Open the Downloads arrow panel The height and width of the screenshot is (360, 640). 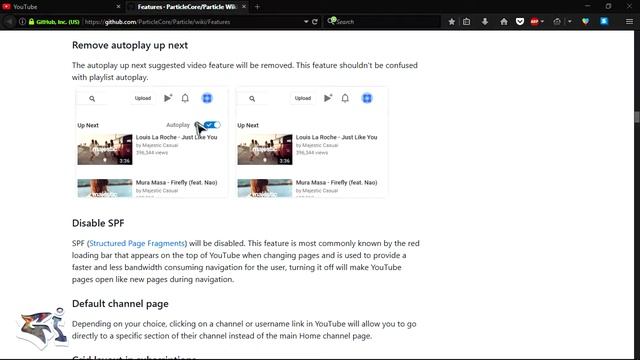coord(485,22)
